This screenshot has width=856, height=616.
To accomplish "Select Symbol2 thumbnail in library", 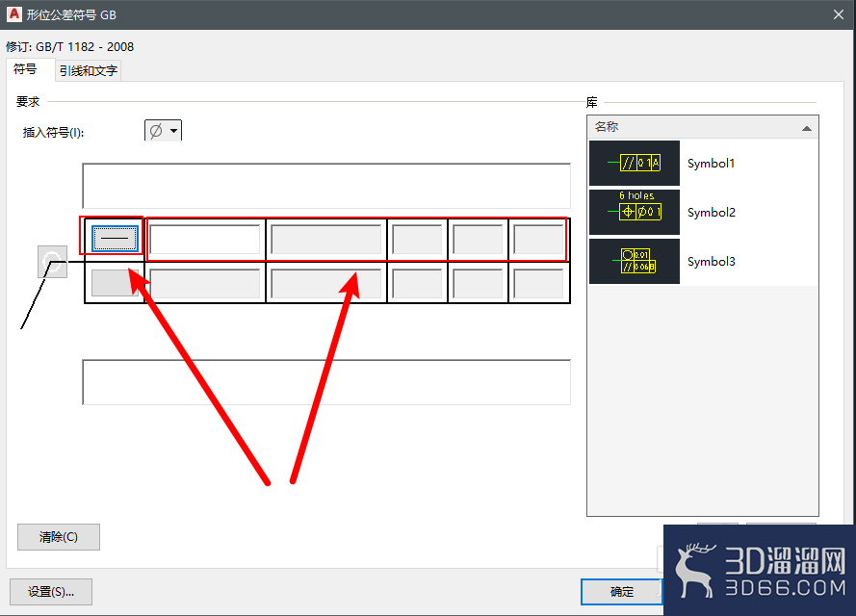I will pyautogui.click(x=635, y=213).
